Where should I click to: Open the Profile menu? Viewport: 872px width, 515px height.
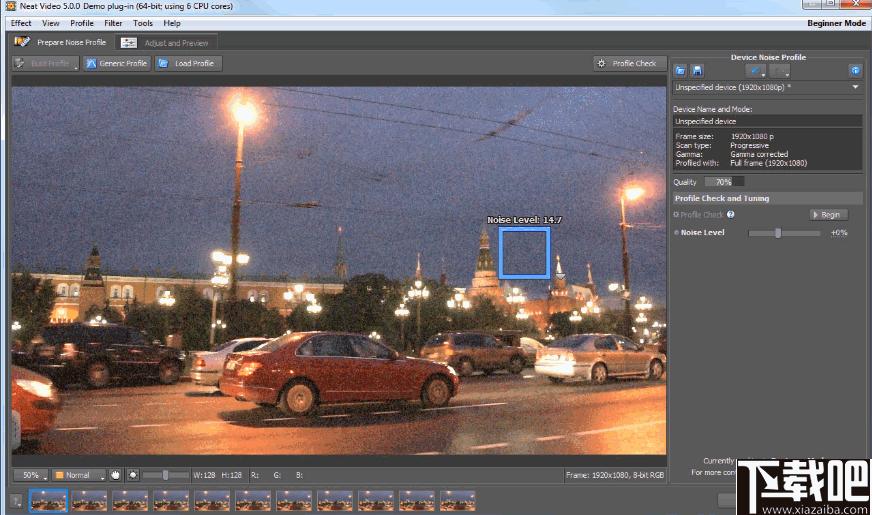click(x=82, y=23)
